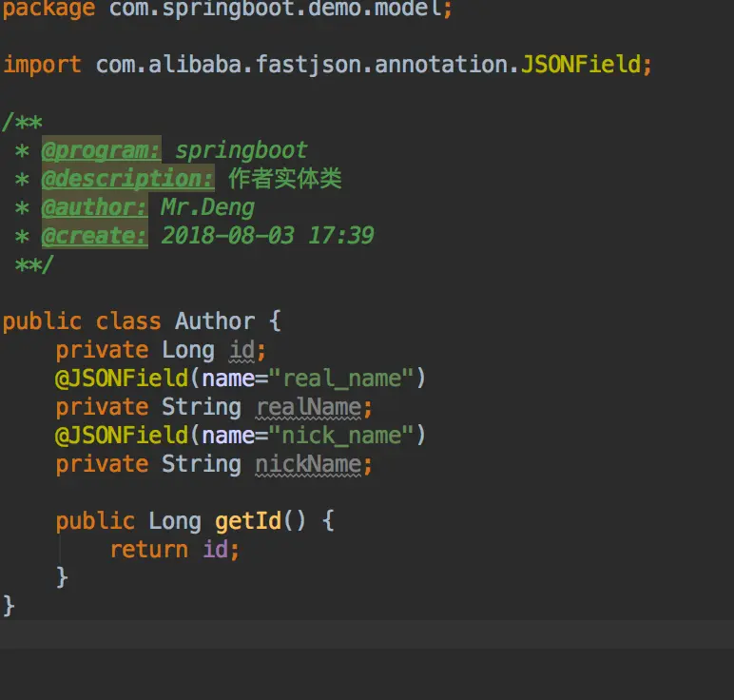The image size is (734, 700).
Task: Click the Javadoc opening /** marker
Action: [x=23, y=122]
